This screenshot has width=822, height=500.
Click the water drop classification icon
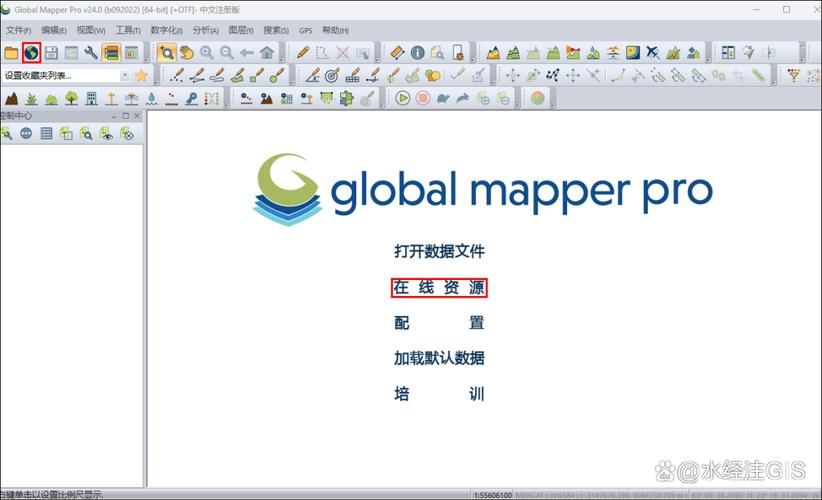[x=152, y=98]
